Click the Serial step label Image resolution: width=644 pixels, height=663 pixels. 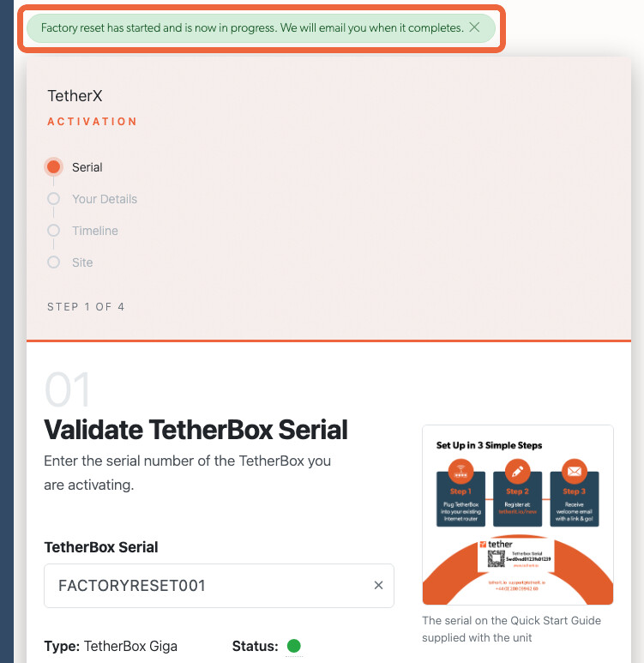tap(87, 167)
